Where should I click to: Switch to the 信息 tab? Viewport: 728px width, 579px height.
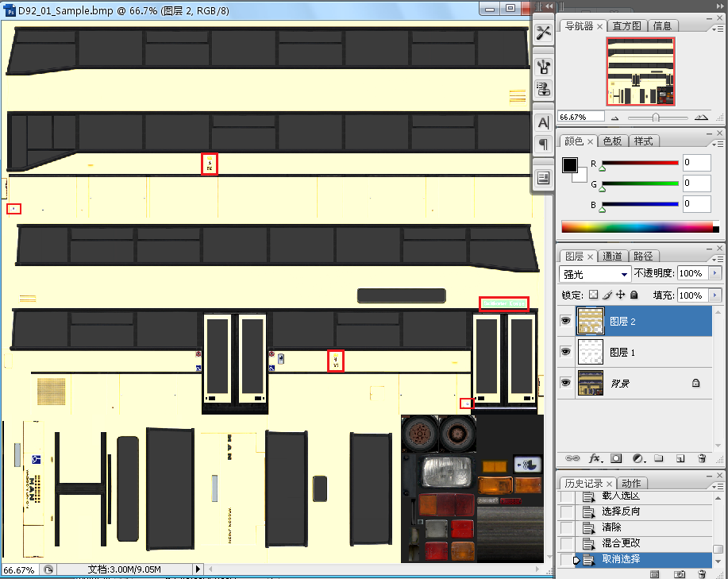click(662, 26)
